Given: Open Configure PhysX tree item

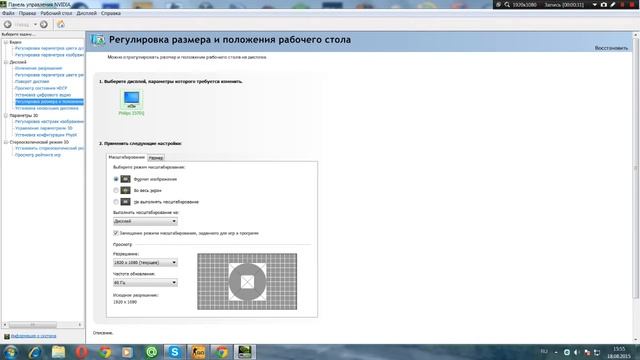Looking at the screenshot, I should 46,135.
